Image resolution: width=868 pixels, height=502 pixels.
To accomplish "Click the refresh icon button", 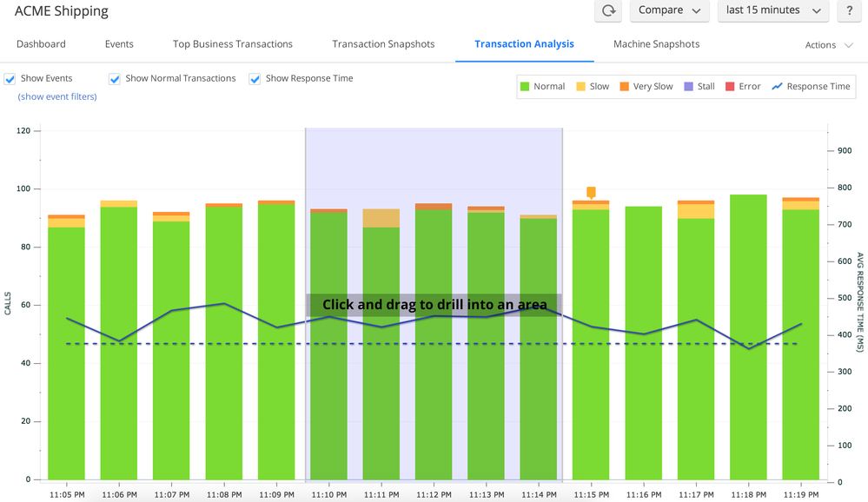I will [x=608, y=10].
